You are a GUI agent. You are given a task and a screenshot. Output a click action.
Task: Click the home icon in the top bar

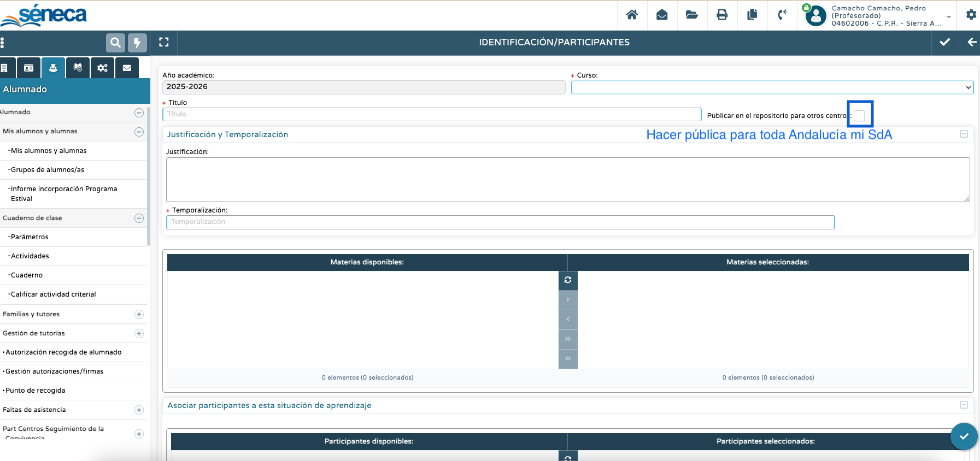[x=632, y=15]
